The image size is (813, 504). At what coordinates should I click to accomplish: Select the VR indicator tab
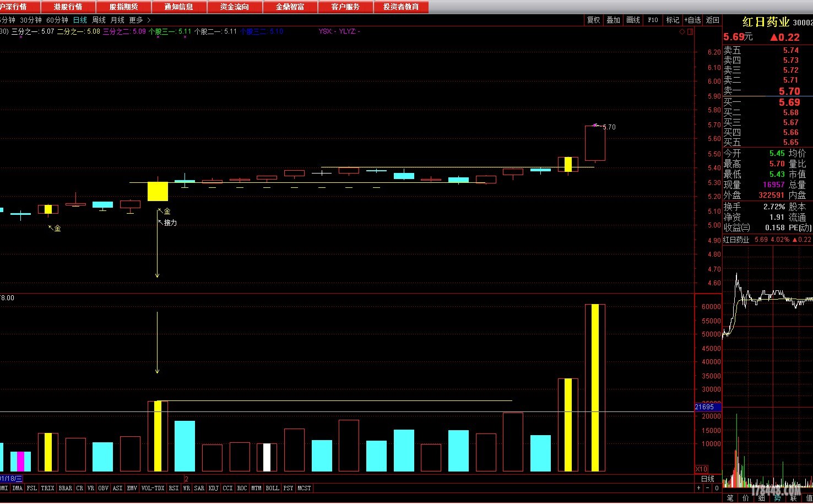pyautogui.click(x=91, y=488)
